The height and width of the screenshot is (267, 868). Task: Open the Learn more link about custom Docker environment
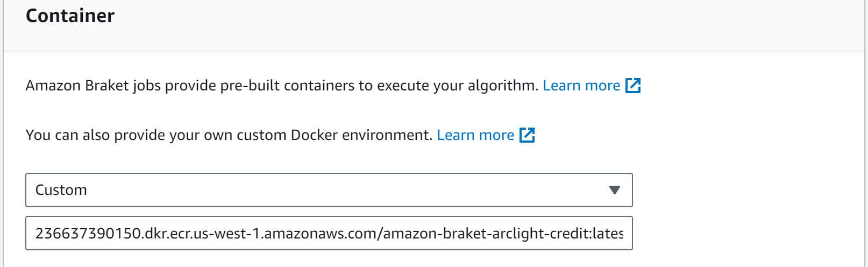tap(475, 135)
